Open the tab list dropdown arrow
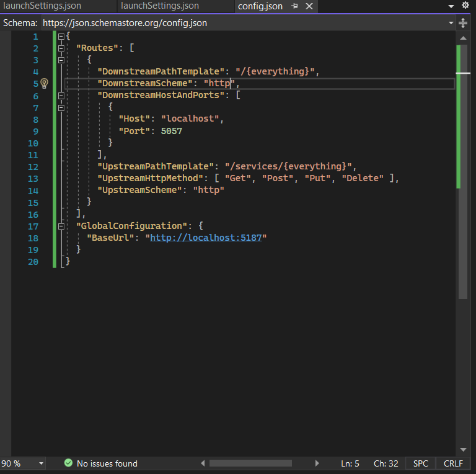Viewport: 476px width, 474px height. pos(451,6)
